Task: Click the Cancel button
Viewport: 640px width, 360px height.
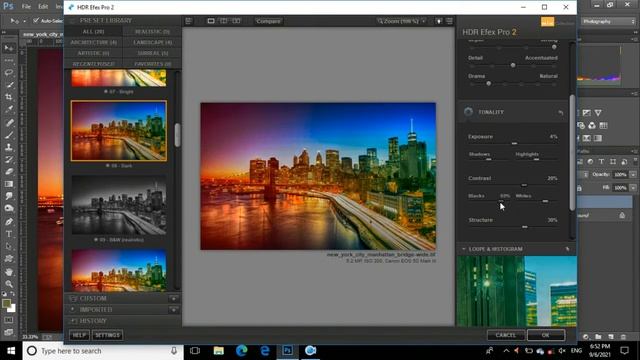Action: tap(506, 335)
